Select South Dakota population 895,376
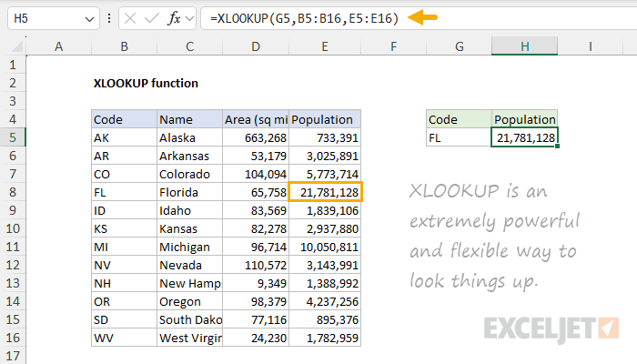This screenshot has width=637, height=364. [x=325, y=319]
